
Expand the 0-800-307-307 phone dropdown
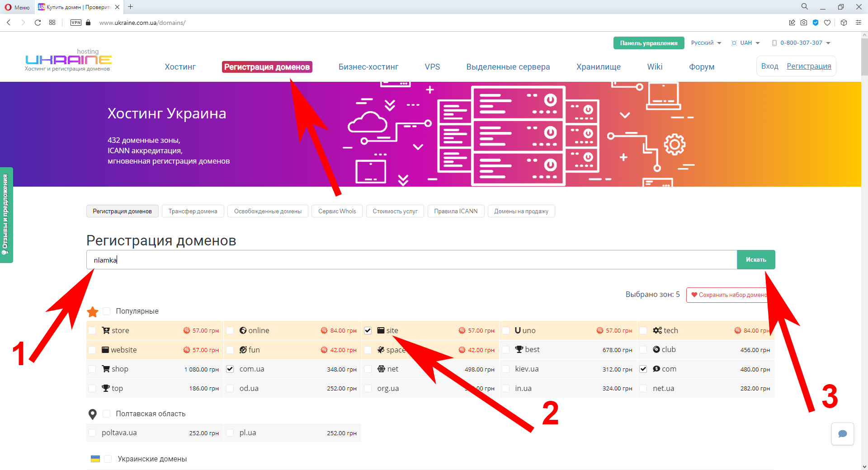(x=801, y=43)
